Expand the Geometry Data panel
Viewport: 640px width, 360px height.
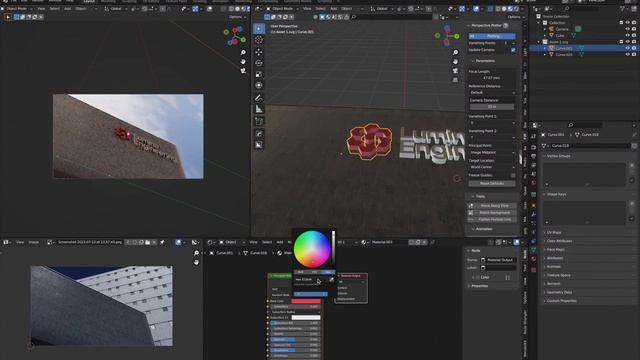tap(558, 292)
